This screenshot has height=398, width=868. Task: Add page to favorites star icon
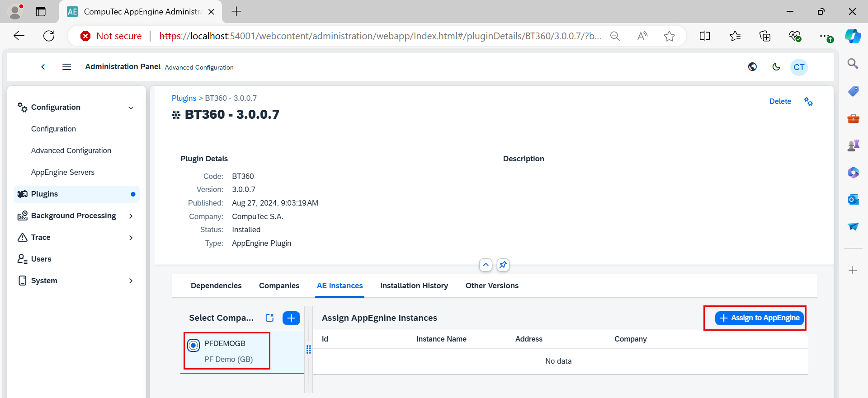point(669,36)
